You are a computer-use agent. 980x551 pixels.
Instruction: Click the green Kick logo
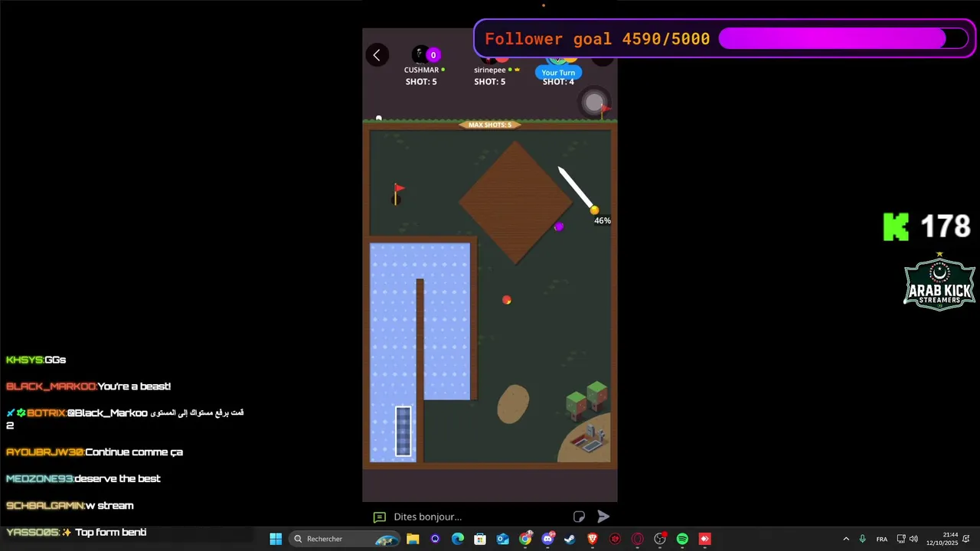coord(897,227)
